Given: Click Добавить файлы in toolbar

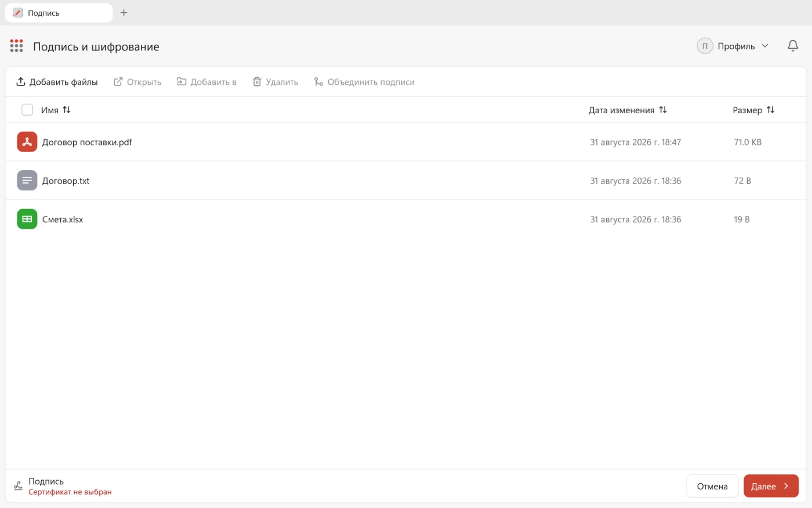Looking at the screenshot, I should pyautogui.click(x=57, y=82).
